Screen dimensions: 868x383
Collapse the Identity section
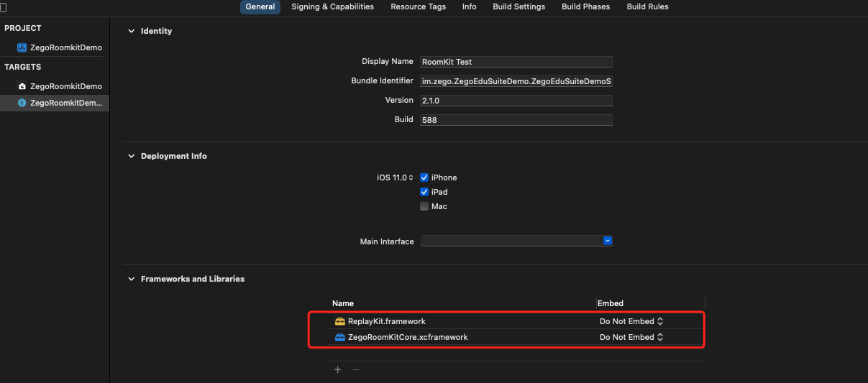point(131,31)
